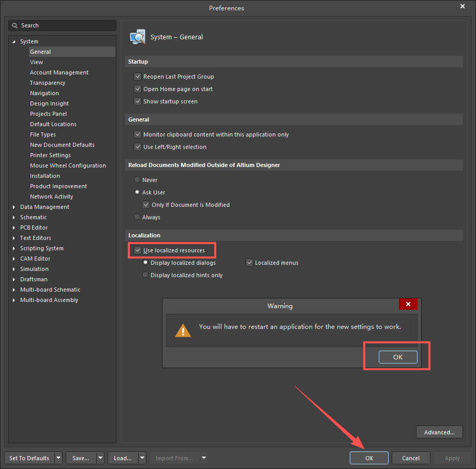This screenshot has width=476, height=469.
Task: Select the Never reload option
Action: (137, 180)
